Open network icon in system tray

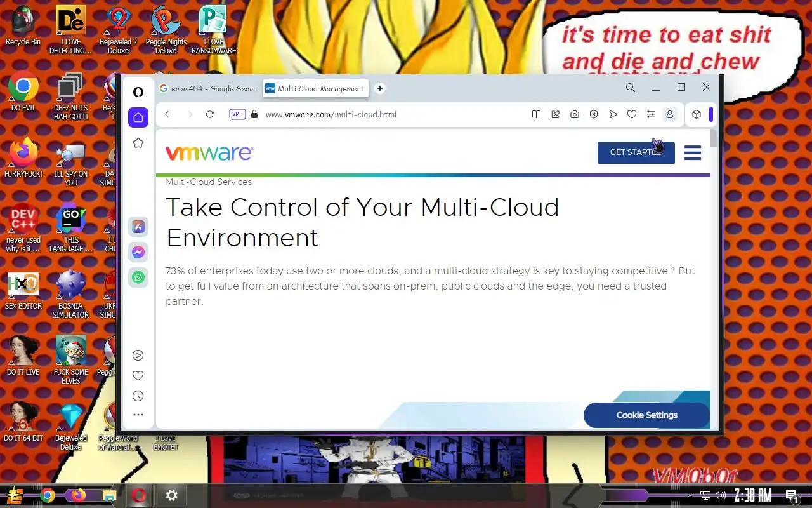(x=705, y=496)
